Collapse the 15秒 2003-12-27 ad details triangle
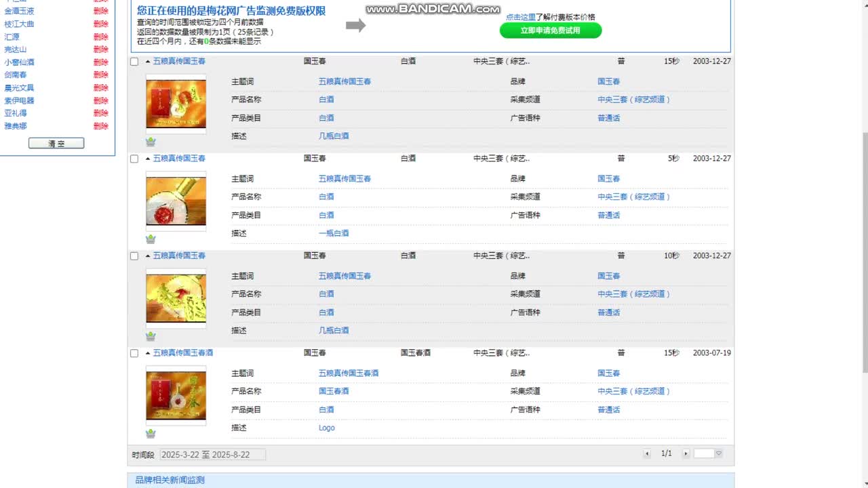Image resolution: width=868 pixels, height=488 pixels. pos(148,61)
